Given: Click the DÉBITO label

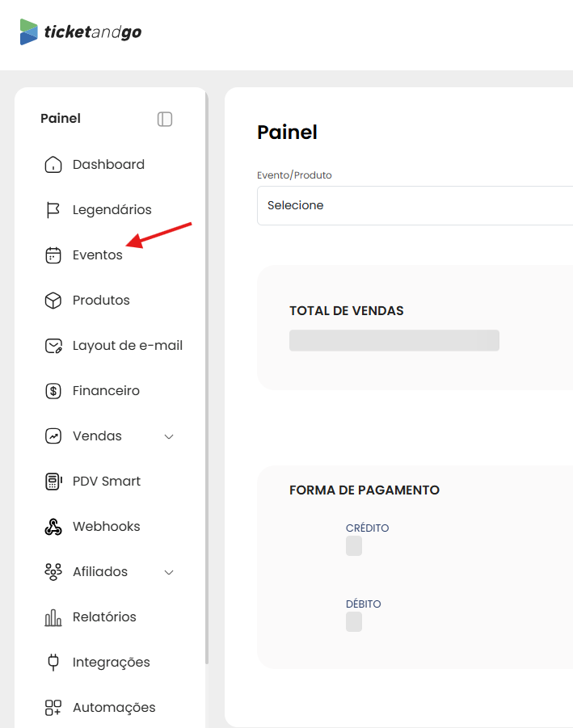Looking at the screenshot, I should (363, 604).
